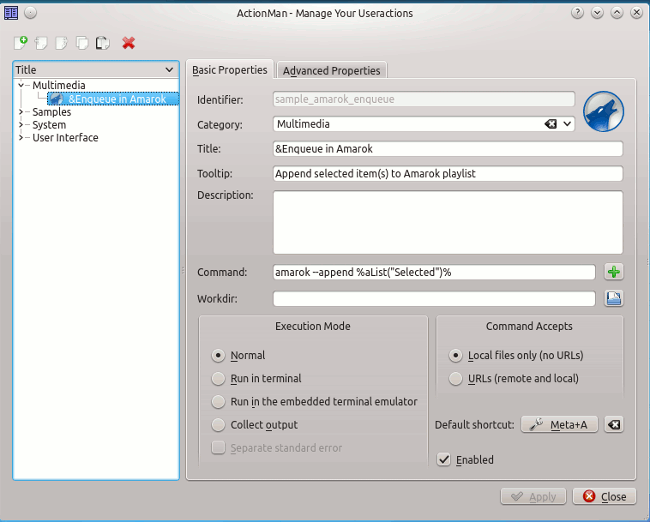Click the titlebar help question mark button
This screenshot has height=522, width=650.
[x=577, y=13]
